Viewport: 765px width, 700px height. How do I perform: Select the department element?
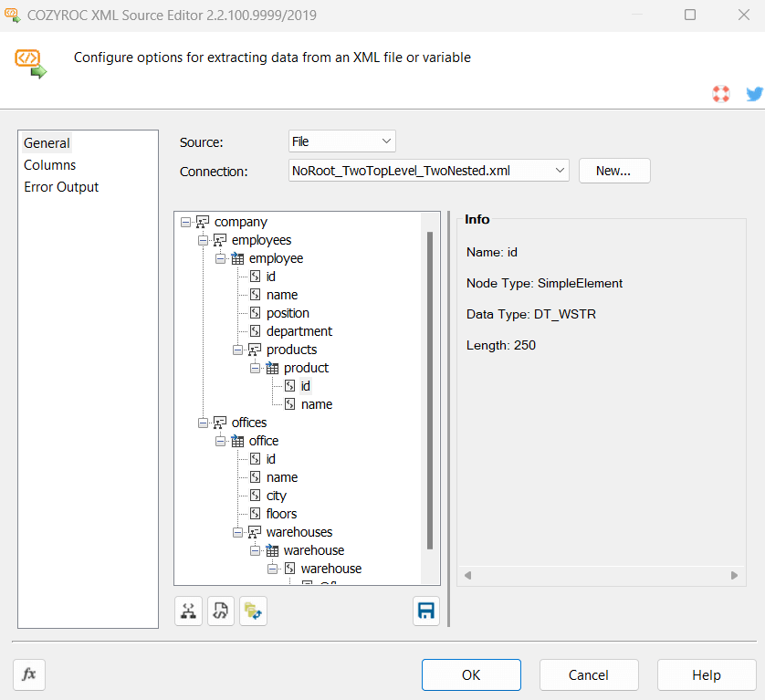pyautogui.click(x=299, y=331)
